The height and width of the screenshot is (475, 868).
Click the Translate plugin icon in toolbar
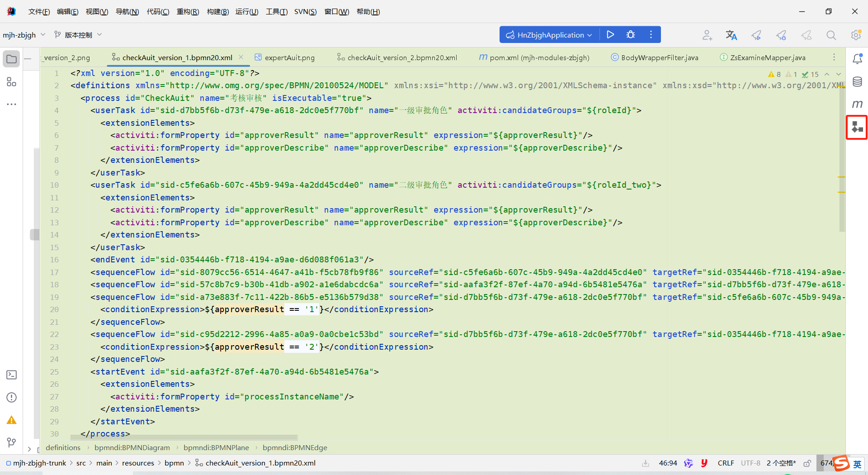point(731,34)
